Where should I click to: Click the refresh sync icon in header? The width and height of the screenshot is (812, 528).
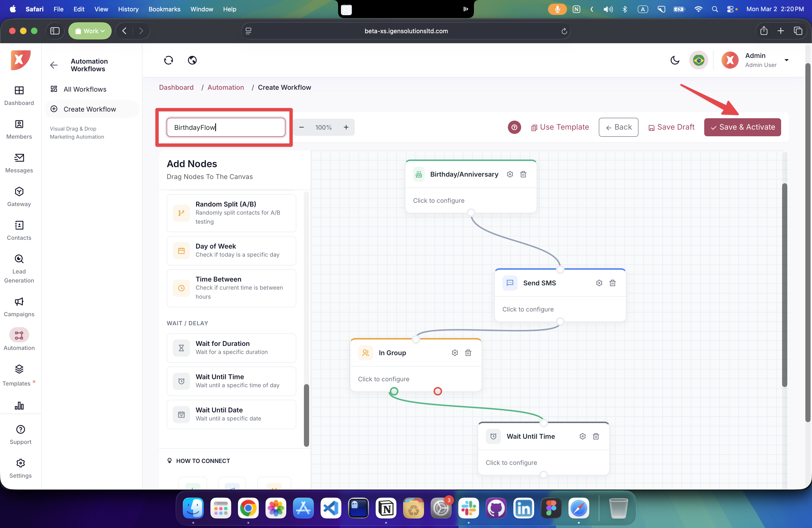coord(169,60)
